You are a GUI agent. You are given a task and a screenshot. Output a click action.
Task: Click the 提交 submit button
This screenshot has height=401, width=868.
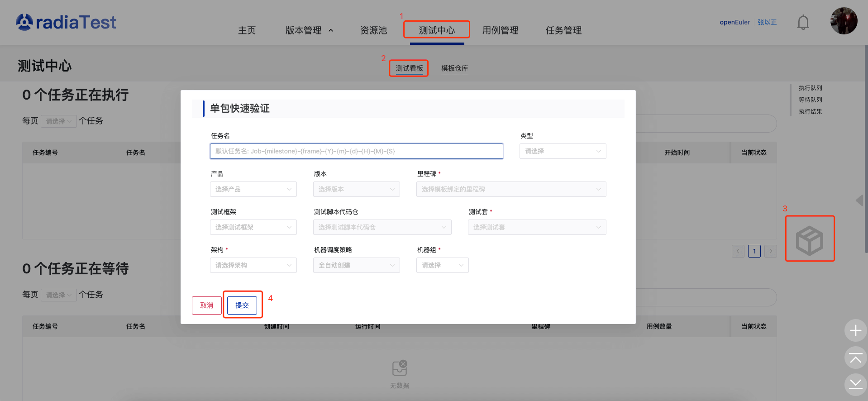coord(242,306)
